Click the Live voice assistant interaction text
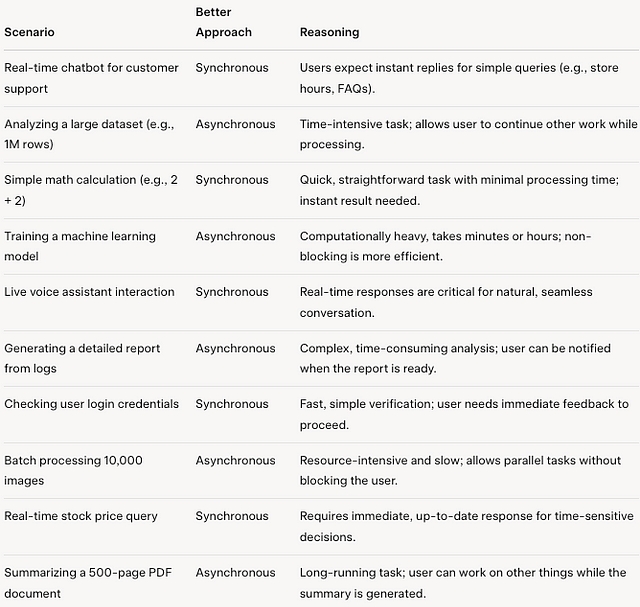 (89, 292)
